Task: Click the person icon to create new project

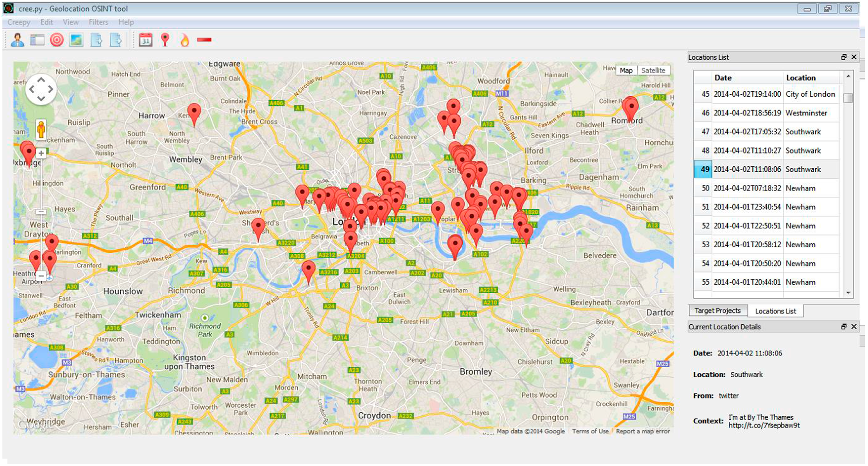Action: pyautogui.click(x=17, y=40)
